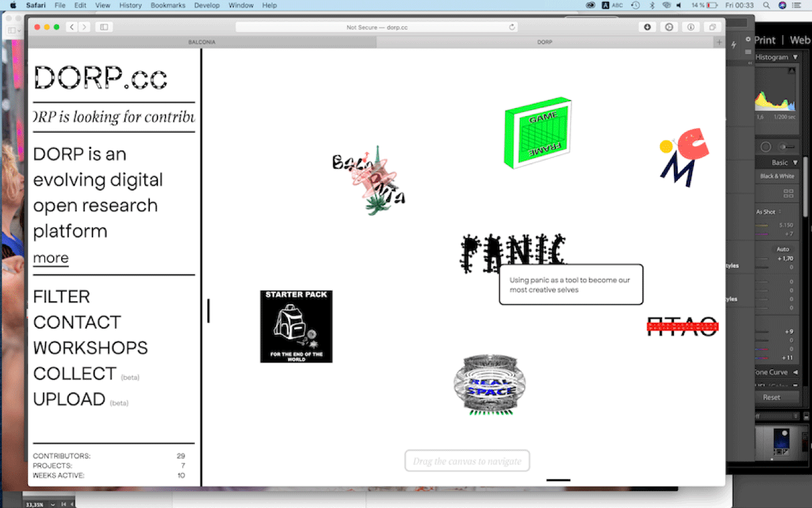The height and width of the screenshot is (508, 812).
Task: Select the REAL SPACE project icon
Action: 490,385
